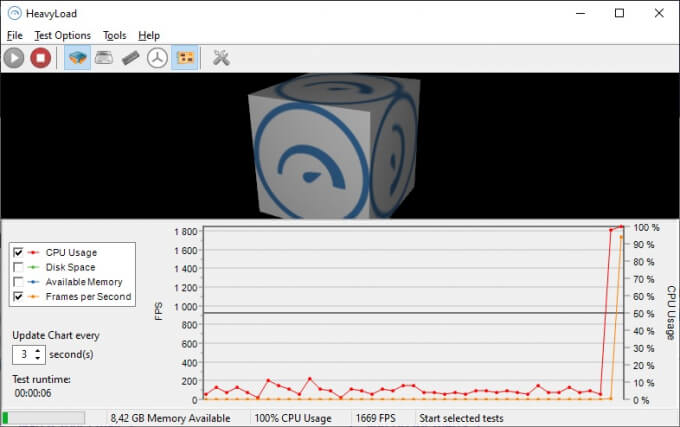Click '1669 FPS' status entry
The height and width of the screenshot is (427, 680).
point(376,418)
